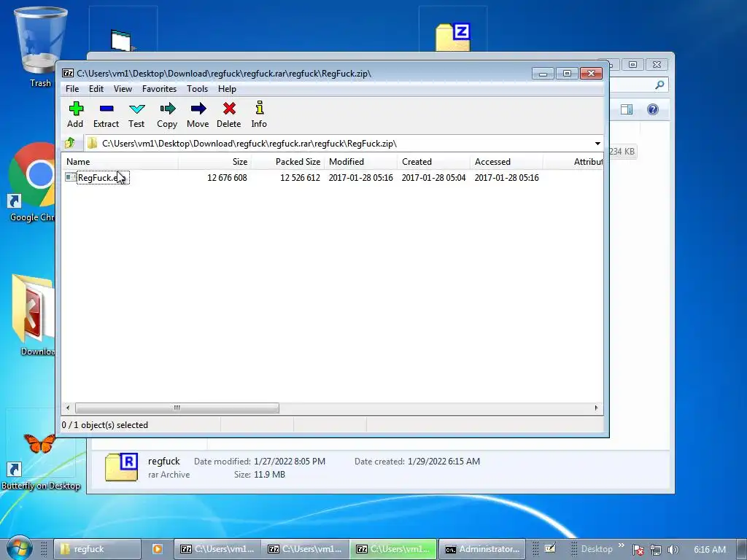Sort by Packed Size column header
Image resolution: width=747 pixels, height=560 pixels.
(287, 161)
